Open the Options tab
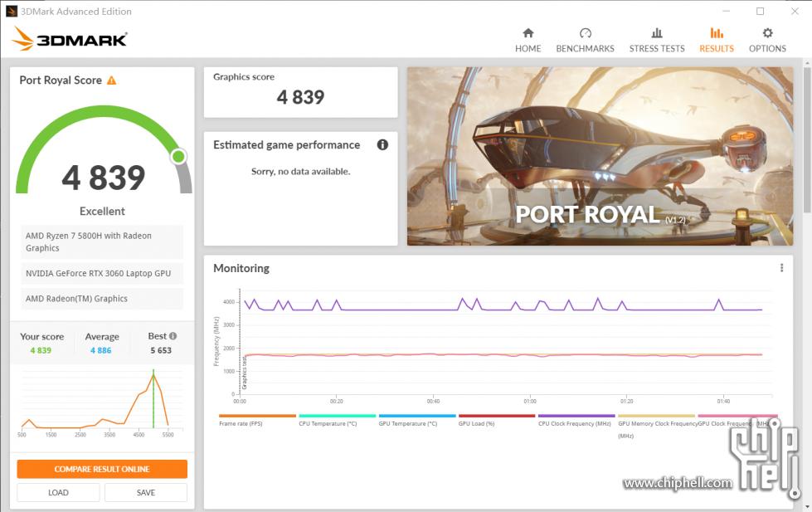The image size is (812, 512). click(x=767, y=41)
